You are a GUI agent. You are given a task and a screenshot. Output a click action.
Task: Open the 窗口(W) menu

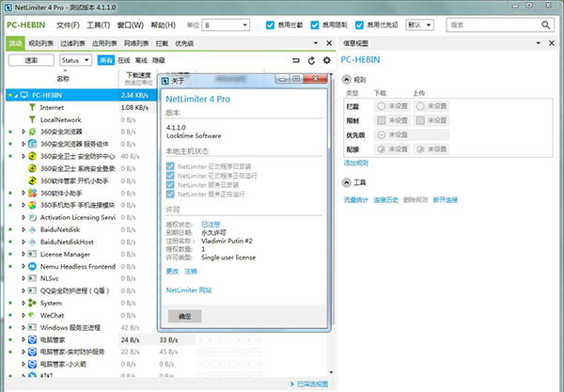point(131,25)
